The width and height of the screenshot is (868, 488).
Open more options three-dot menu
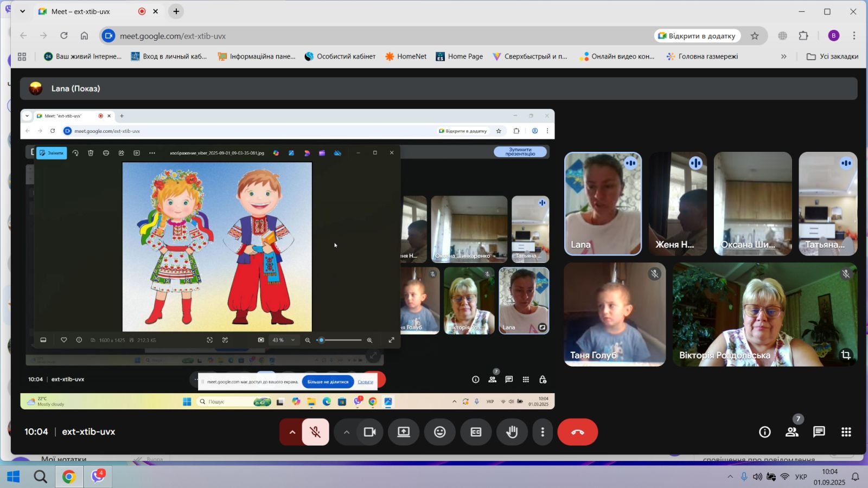pos(542,432)
